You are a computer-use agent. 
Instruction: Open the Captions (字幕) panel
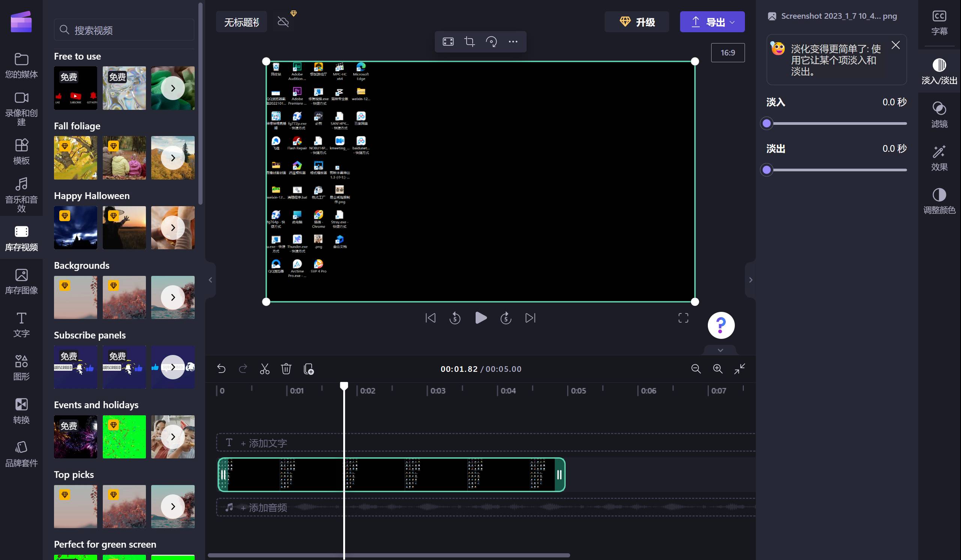click(x=939, y=23)
